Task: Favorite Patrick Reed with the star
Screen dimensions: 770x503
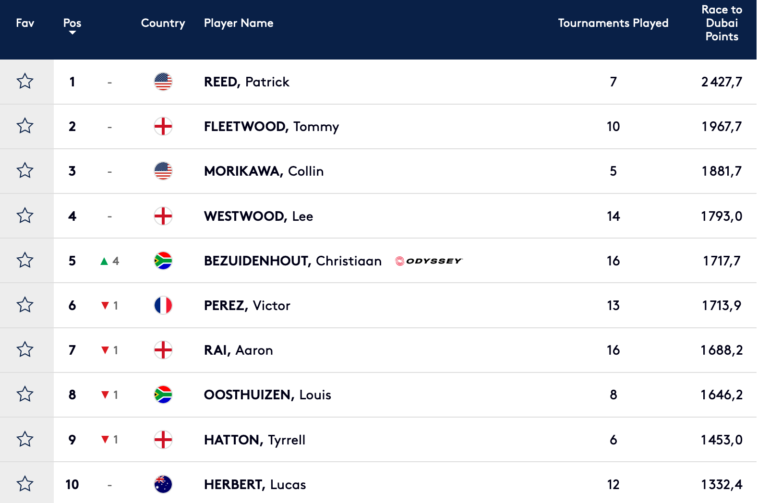Action: (x=25, y=81)
